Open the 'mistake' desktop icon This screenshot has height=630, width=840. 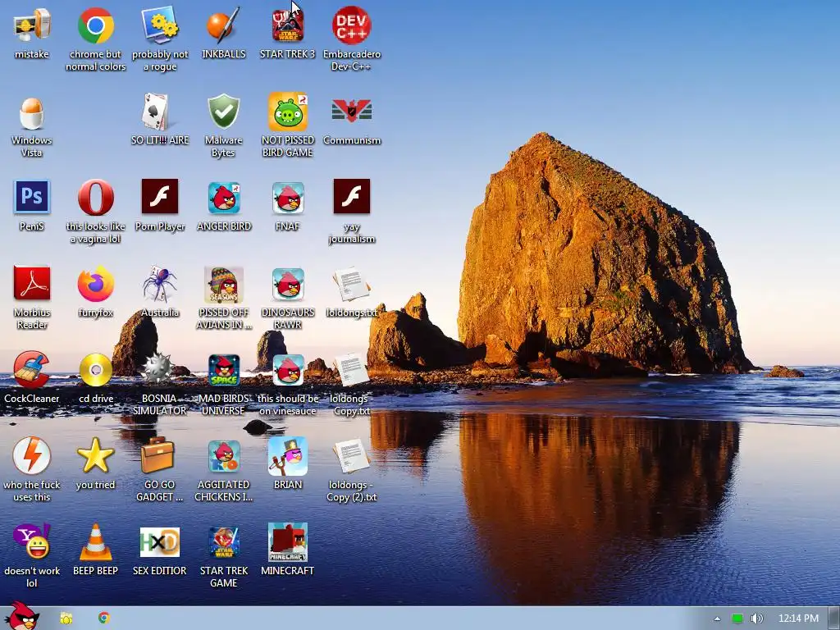tap(32, 25)
